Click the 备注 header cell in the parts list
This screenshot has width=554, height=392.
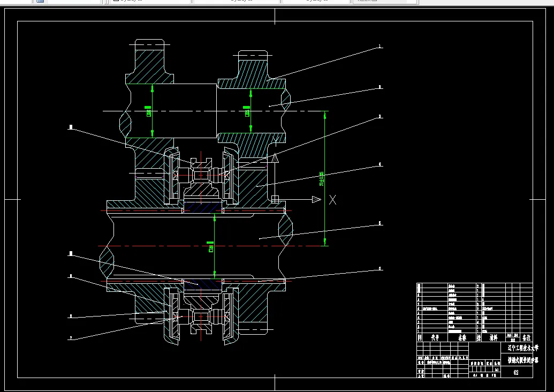(x=527, y=338)
